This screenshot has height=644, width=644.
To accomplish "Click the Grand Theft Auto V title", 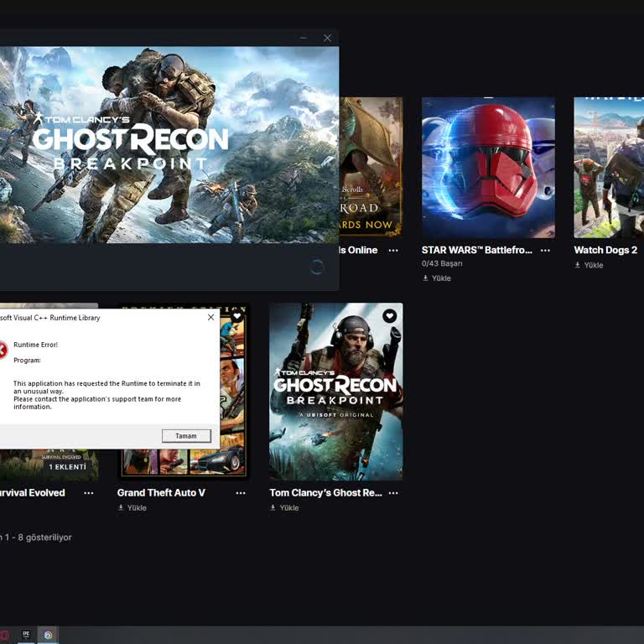I will [161, 493].
